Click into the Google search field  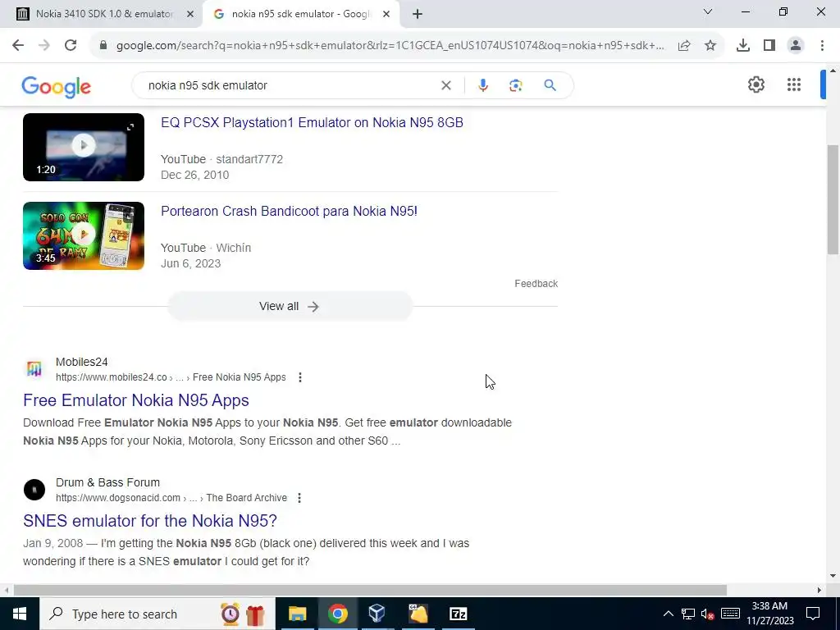[290, 85]
